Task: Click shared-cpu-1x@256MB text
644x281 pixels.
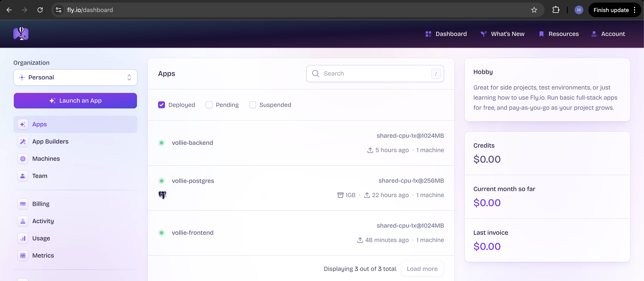Action: (x=411, y=181)
